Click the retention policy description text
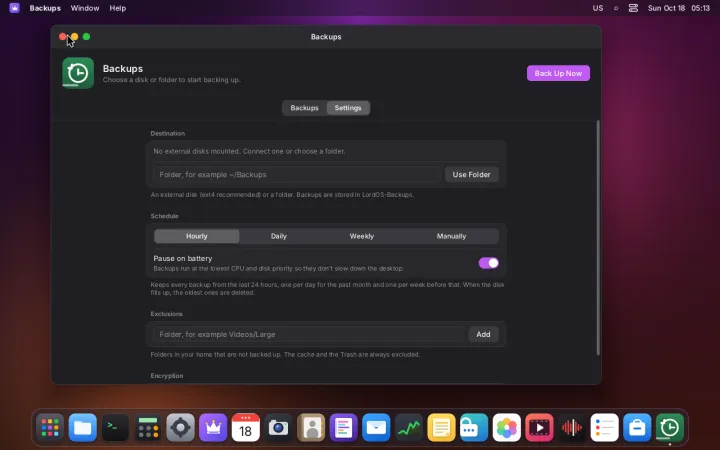Viewport: 720px width, 450px height. [327, 288]
